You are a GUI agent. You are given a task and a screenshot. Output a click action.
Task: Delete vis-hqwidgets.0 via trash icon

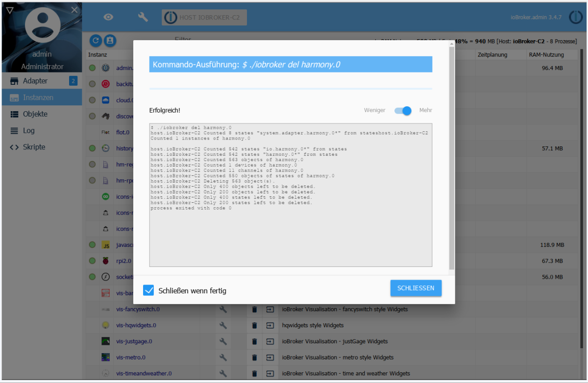point(254,325)
